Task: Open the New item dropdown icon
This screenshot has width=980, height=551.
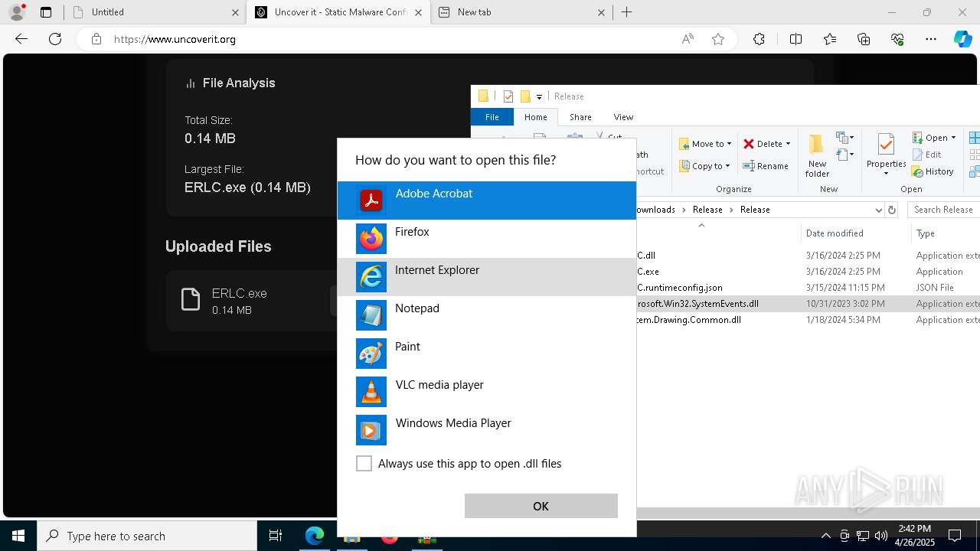Action: 845,138
